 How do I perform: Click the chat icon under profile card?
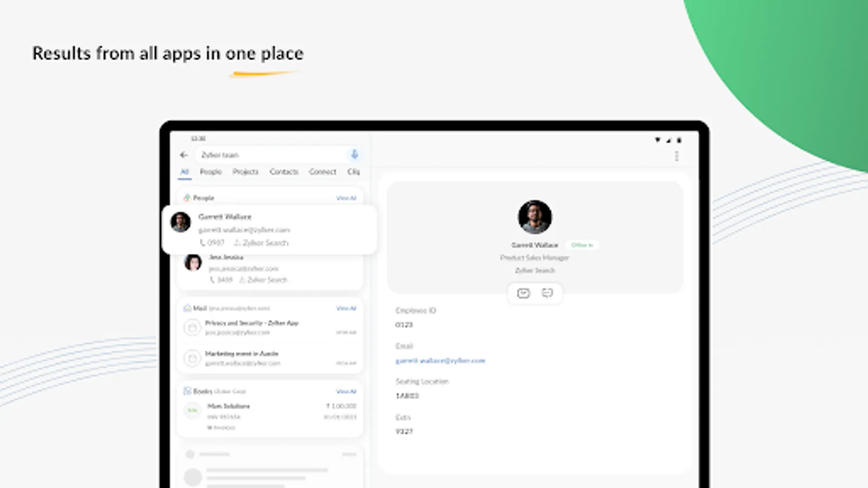coord(547,293)
